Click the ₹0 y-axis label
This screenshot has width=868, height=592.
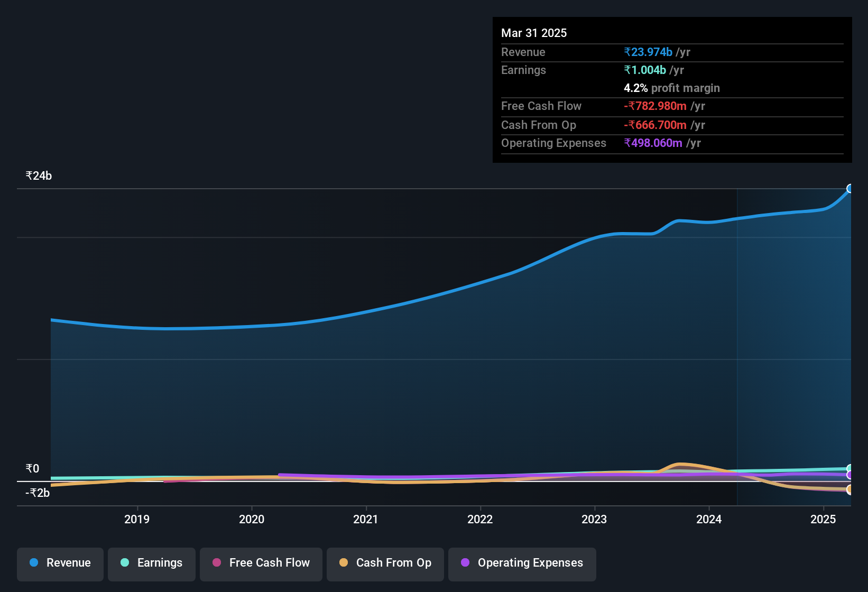pos(32,469)
